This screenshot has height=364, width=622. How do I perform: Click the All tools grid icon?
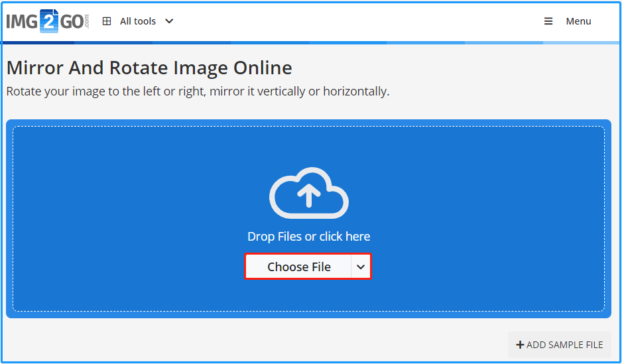click(x=107, y=21)
